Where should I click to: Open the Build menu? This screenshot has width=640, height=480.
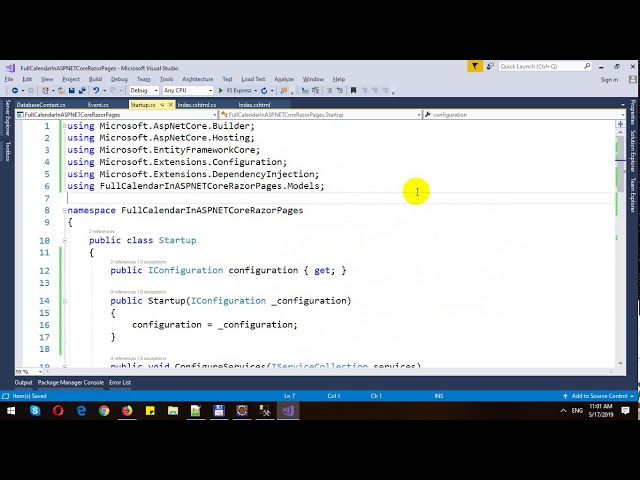point(95,79)
